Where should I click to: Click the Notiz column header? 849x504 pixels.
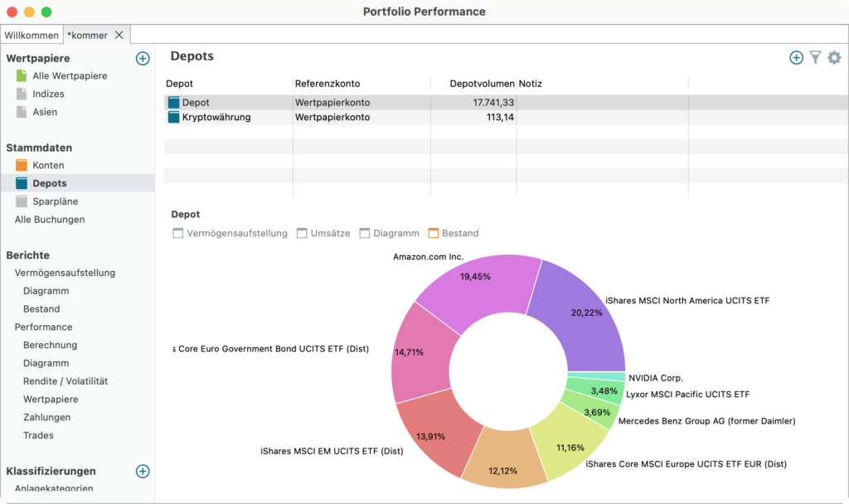point(602,84)
